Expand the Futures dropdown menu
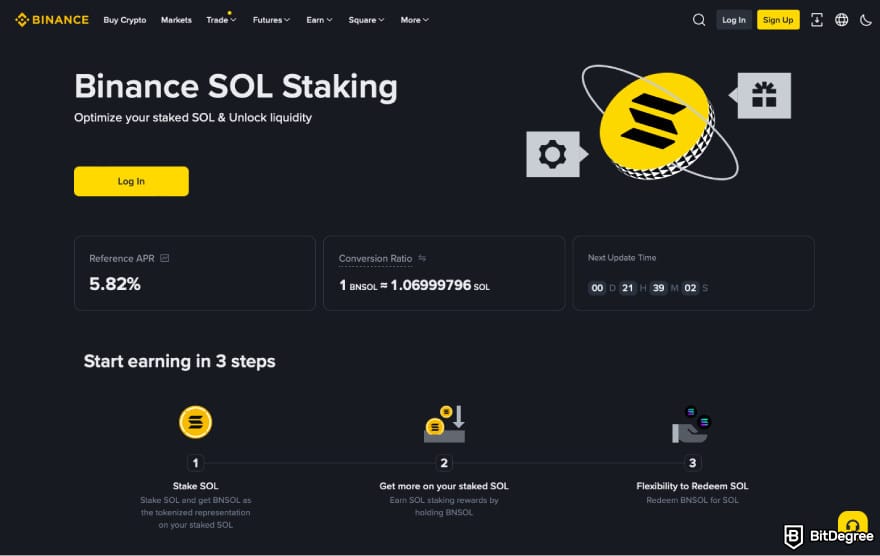This screenshot has height=556, width=880. pyautogui.click(x=271, y=20)
